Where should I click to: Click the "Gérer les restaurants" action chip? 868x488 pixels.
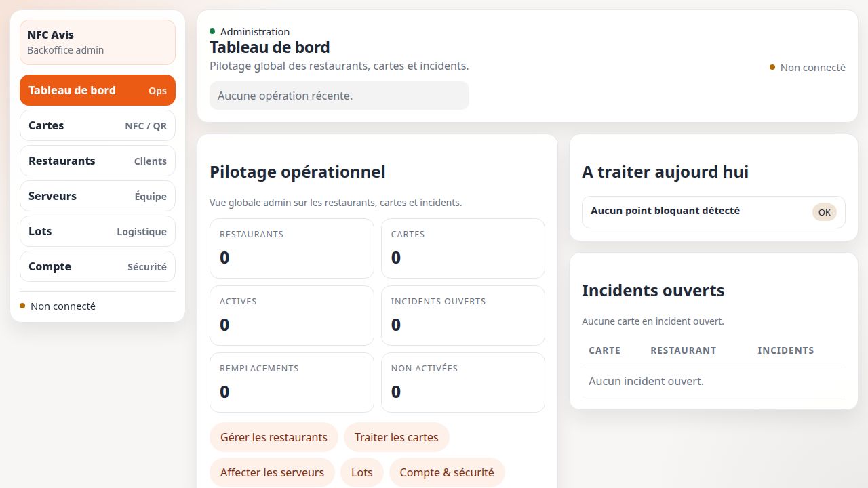pyautogui.click(x=274, y=437)
